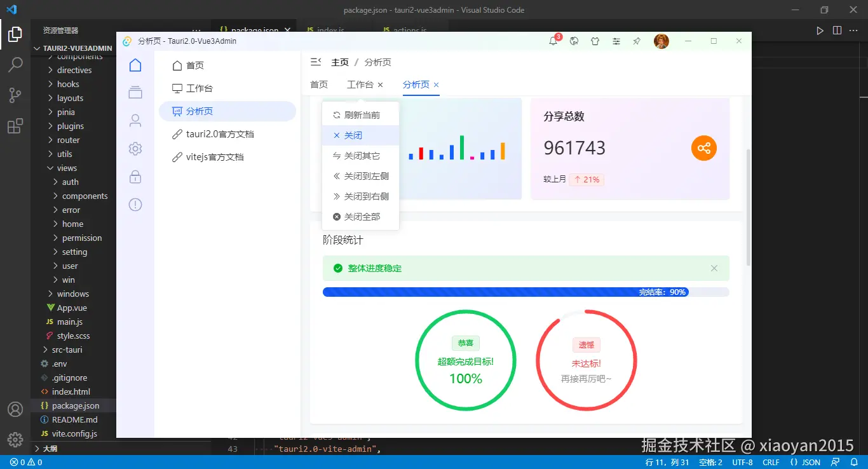
Task: Toggle the pin-window icon
Action: (x=636, y=41)
